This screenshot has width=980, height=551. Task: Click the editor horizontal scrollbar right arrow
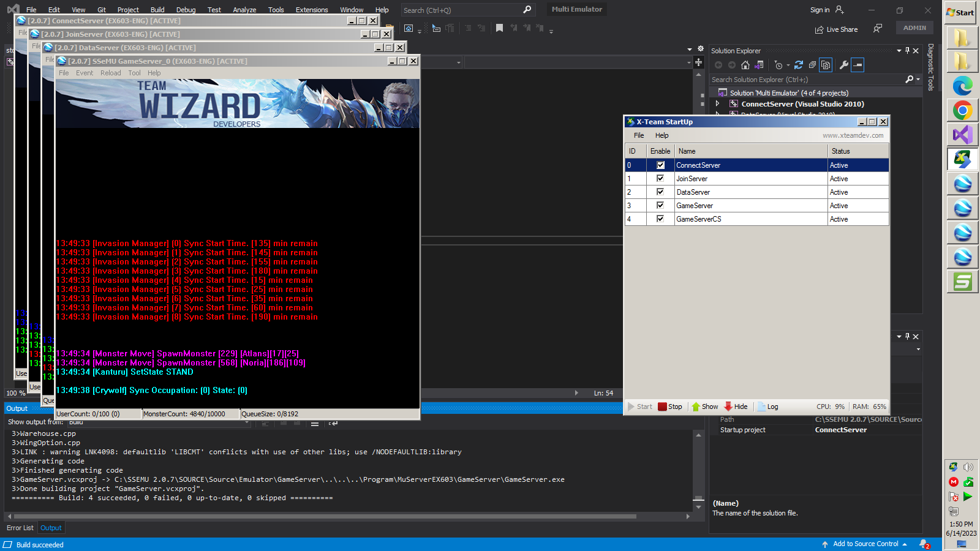point(576,393)
